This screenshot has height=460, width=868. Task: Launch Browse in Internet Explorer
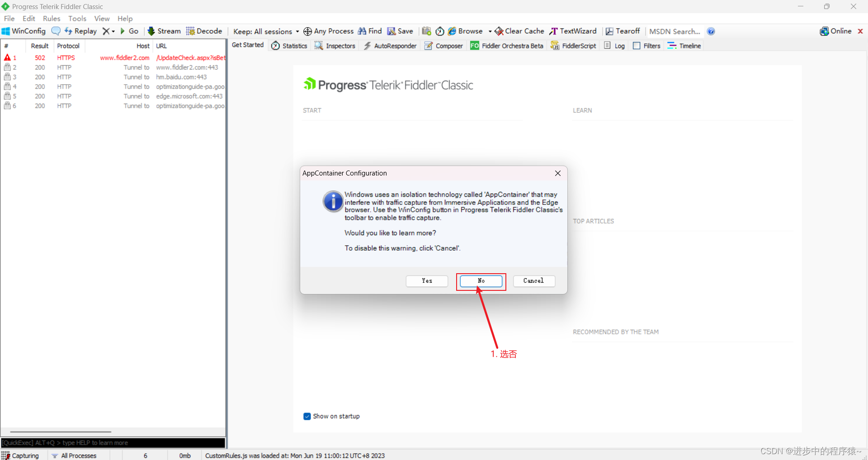click(x=465, y=31)
